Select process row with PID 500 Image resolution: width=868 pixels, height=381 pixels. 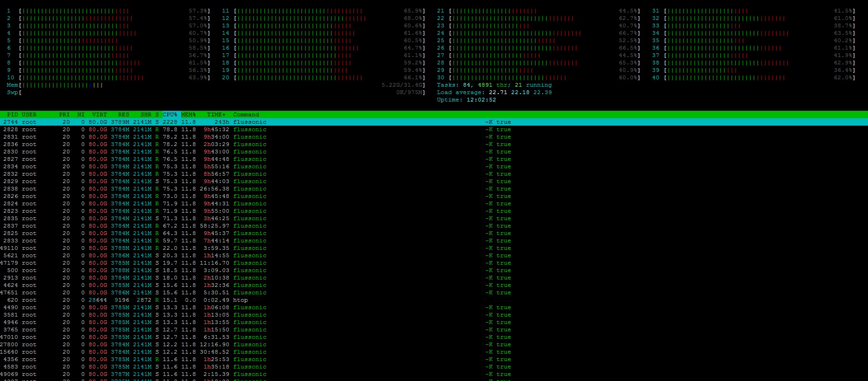434,270
